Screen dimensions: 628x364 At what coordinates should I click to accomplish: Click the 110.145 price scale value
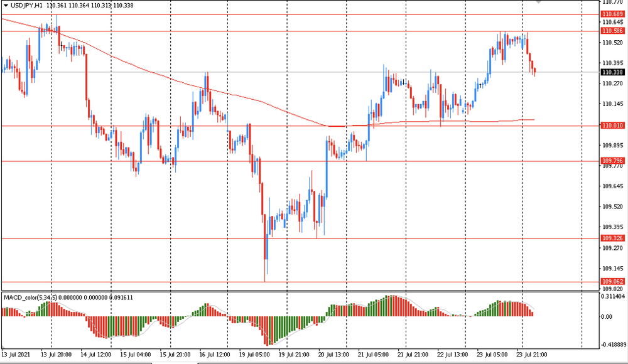coord(613,104)
